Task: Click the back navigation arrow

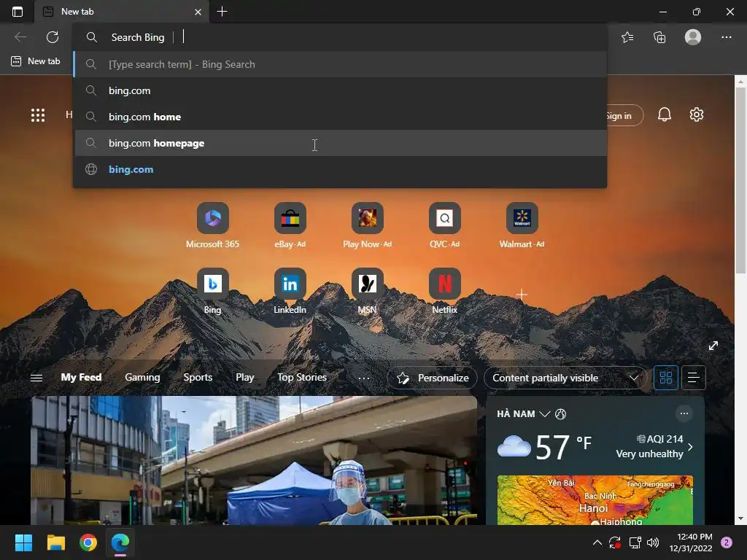Action: pos(20,37)
